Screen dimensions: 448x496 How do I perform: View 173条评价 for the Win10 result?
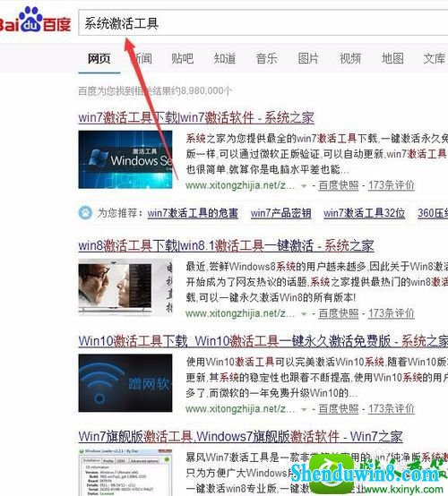tap(391, 409)
